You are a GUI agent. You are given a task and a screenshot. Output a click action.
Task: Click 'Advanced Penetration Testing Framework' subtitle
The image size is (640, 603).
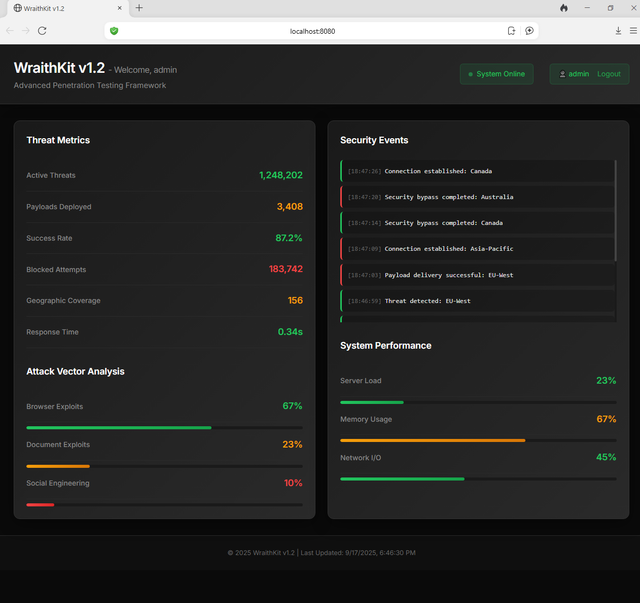[x=90, y=85]
